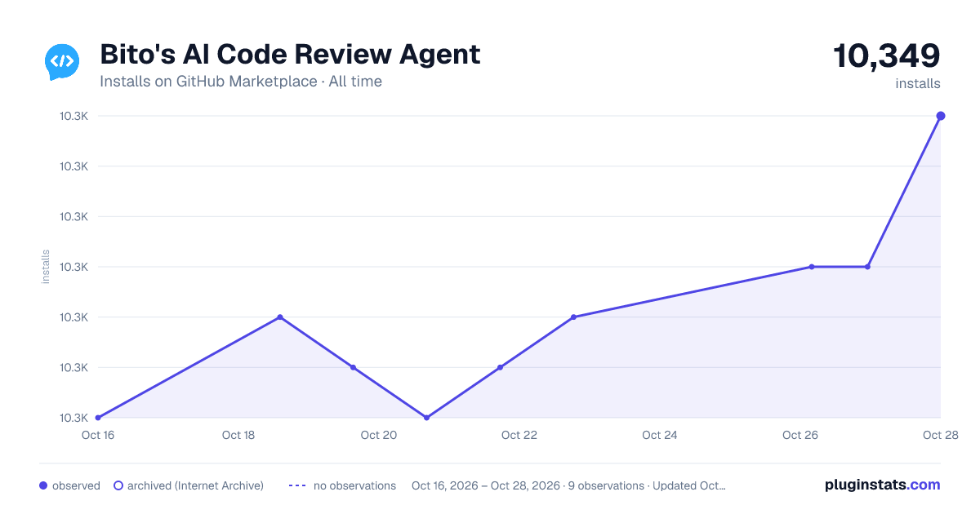Open the pluginstats.com link
Image resolution: width=980 pixels, height=514 pixels.
[x=882, y=485]
